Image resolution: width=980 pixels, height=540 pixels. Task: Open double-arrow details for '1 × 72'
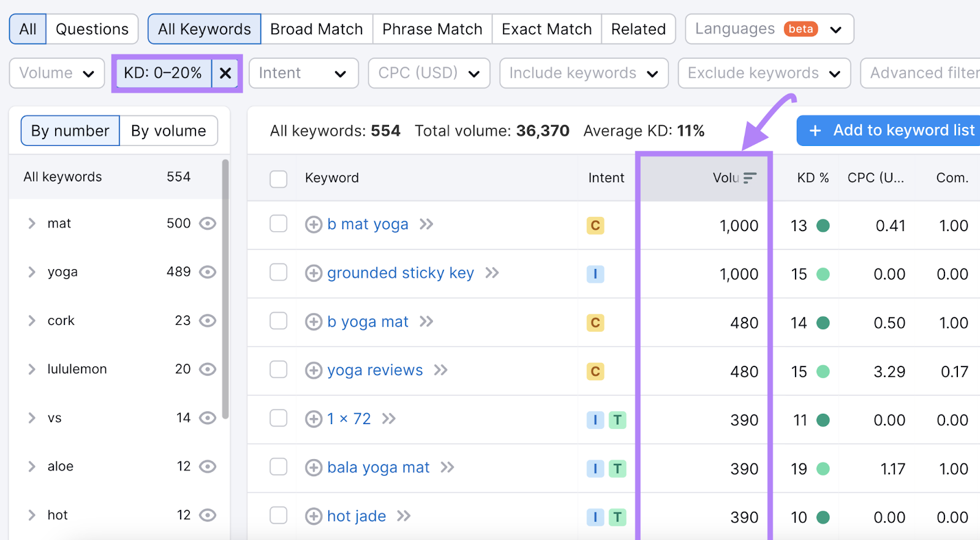[388, 419]
